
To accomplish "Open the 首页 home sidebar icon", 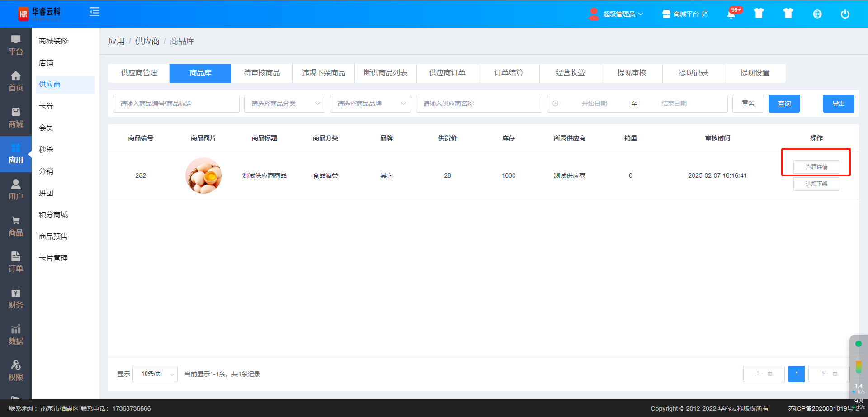I will [16, 81].
